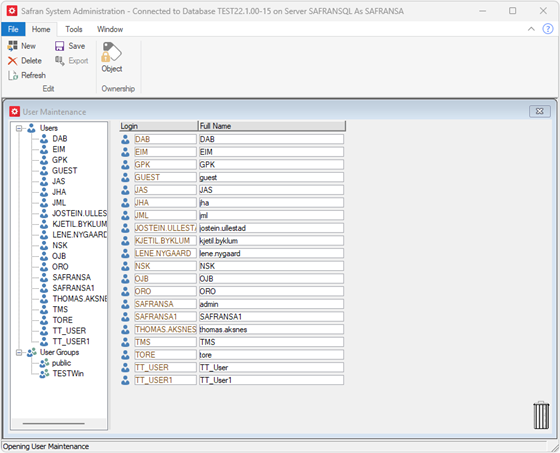This screenshot has width=560, height=453.
Task: Select ORO in the users tree
Action: click(60, 267)
